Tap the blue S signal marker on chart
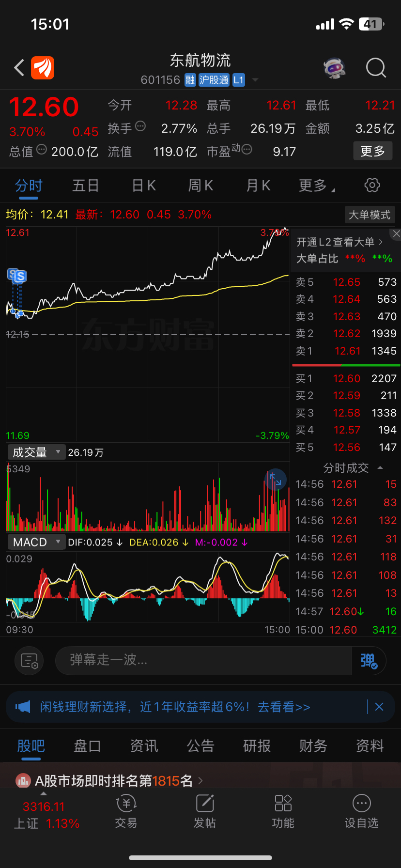The width and height of the screenshot is (401, 868). coord(20,277)
